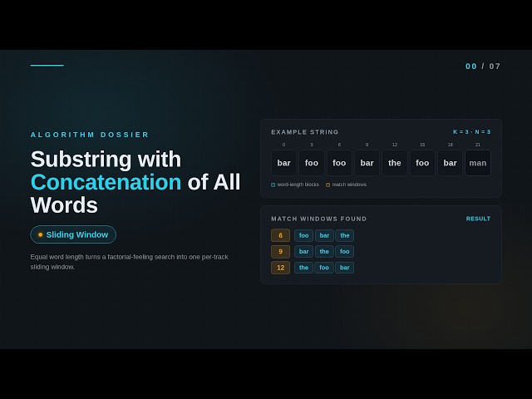The height and width of the screenshot is (399, 532).
Task: Select the 'bar' block under index 0
Action: tap(283, 163)
